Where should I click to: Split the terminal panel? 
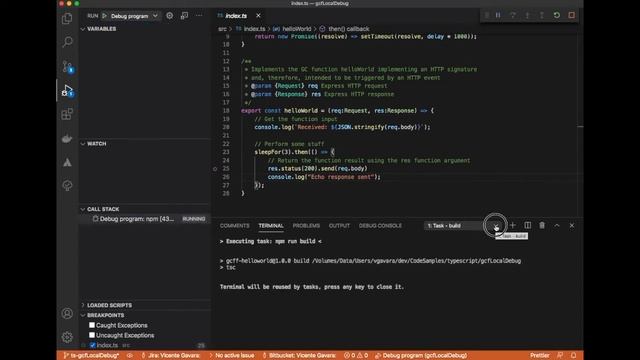tap(527, 225)
